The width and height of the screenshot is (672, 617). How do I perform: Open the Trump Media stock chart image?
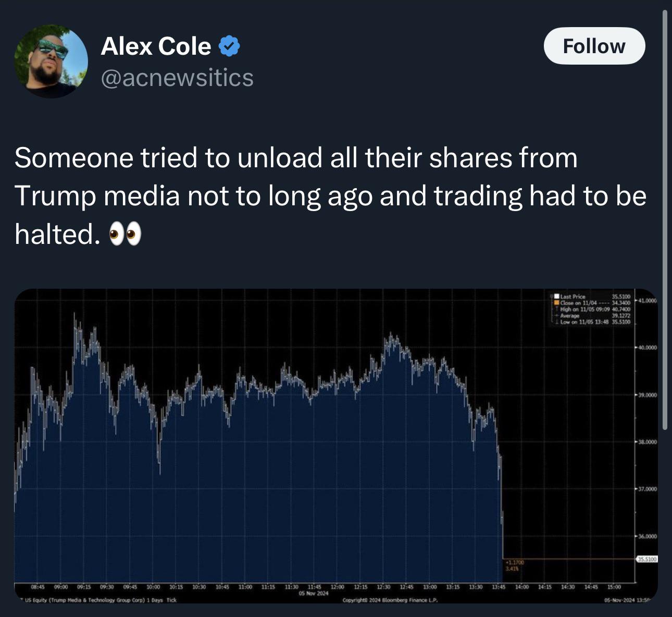coord(336,446)
